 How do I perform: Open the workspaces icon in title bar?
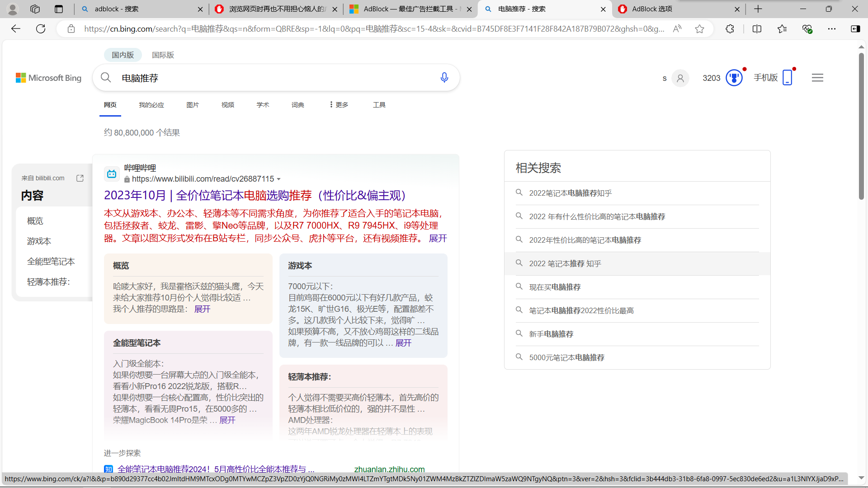pyautogui.click(x=35, y=9)
